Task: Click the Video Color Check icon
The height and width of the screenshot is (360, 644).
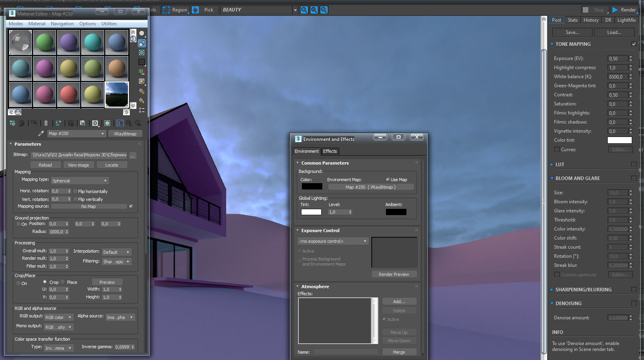Action: coord(142,71)
